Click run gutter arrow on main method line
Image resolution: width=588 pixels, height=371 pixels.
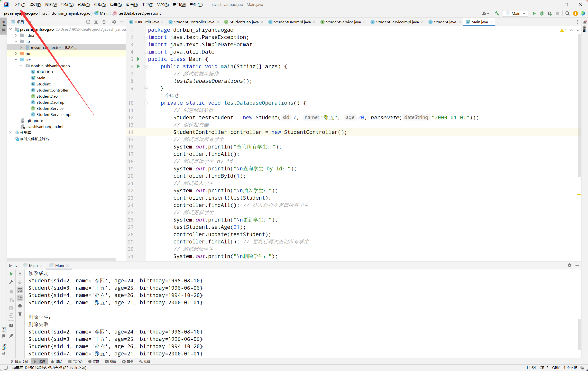click(x=138, y=66)
